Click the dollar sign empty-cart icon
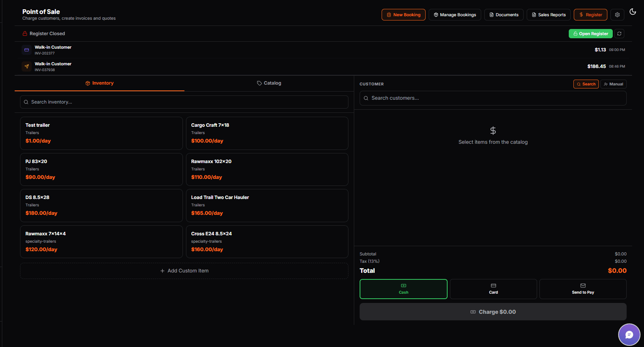This screenshot has height=347, width=644. click(493, 131)
